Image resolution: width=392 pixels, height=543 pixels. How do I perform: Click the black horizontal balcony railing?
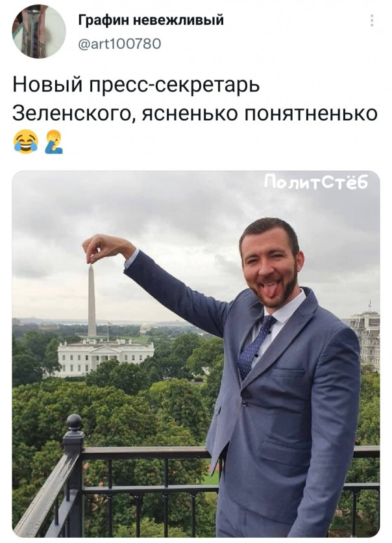tap(145, 452)
